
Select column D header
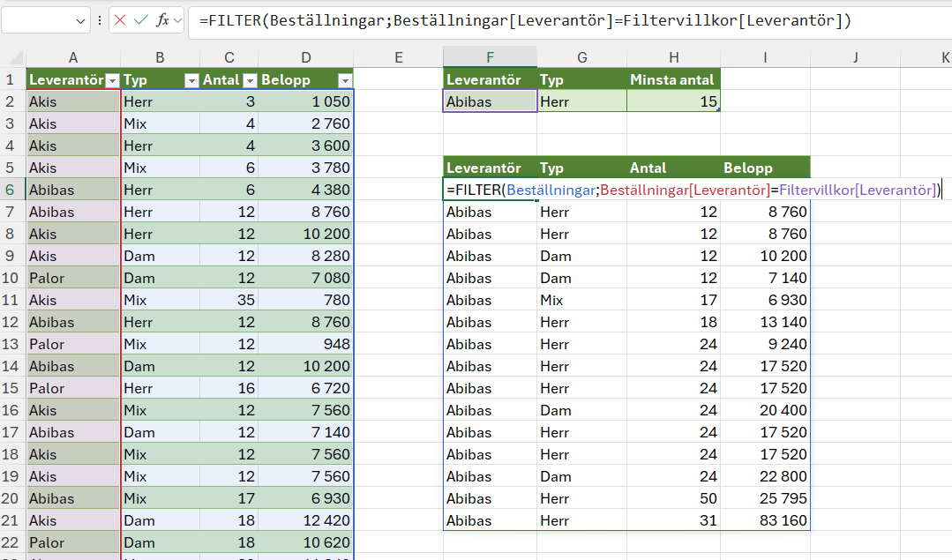pos(306,57)
